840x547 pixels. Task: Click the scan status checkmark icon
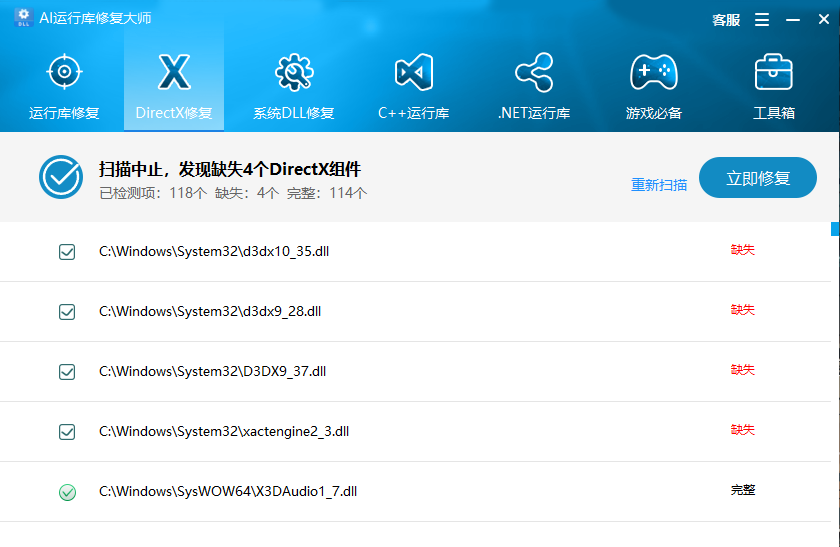click(61, 177)
